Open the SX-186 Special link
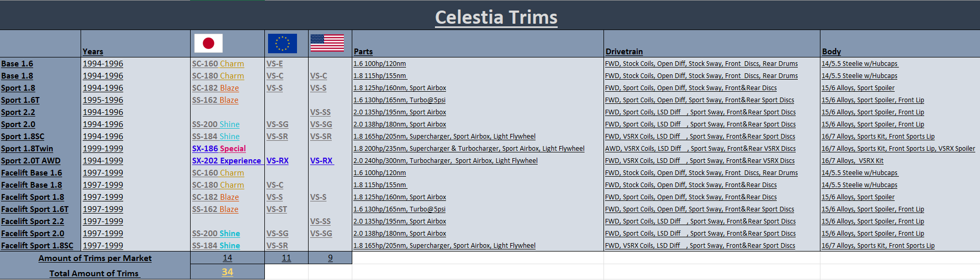Image resolution: width=980 pixels, height=280 pixels. 219,149
